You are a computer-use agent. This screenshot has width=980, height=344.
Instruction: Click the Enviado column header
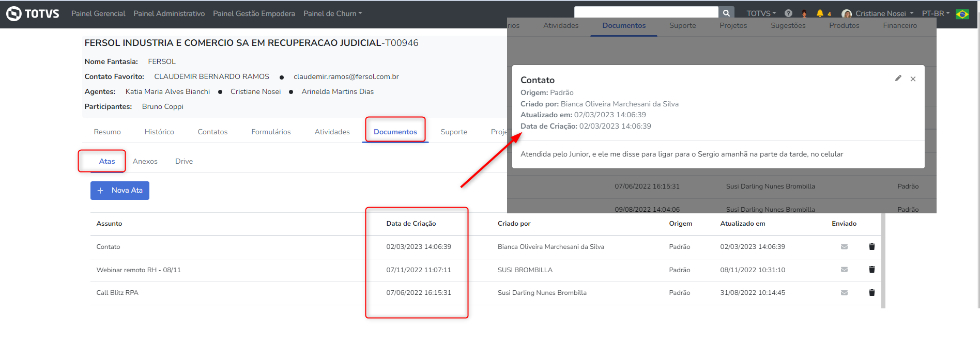[844, 224]
